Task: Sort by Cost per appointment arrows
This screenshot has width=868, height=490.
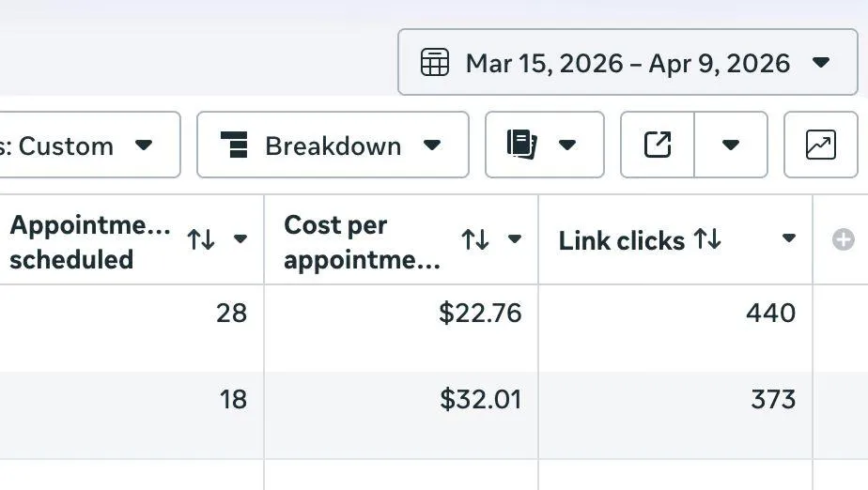Action: pyautogui.click(x=475, y=239)
